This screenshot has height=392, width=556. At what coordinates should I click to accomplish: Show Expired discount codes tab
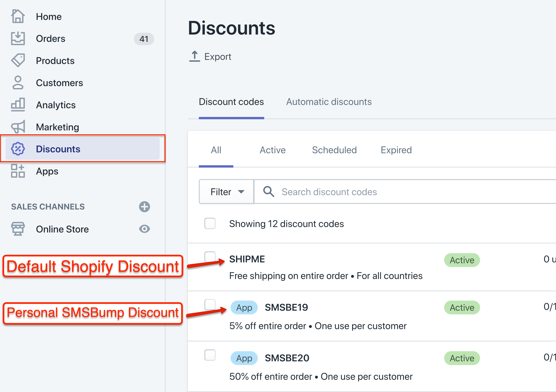pos(396,150)
